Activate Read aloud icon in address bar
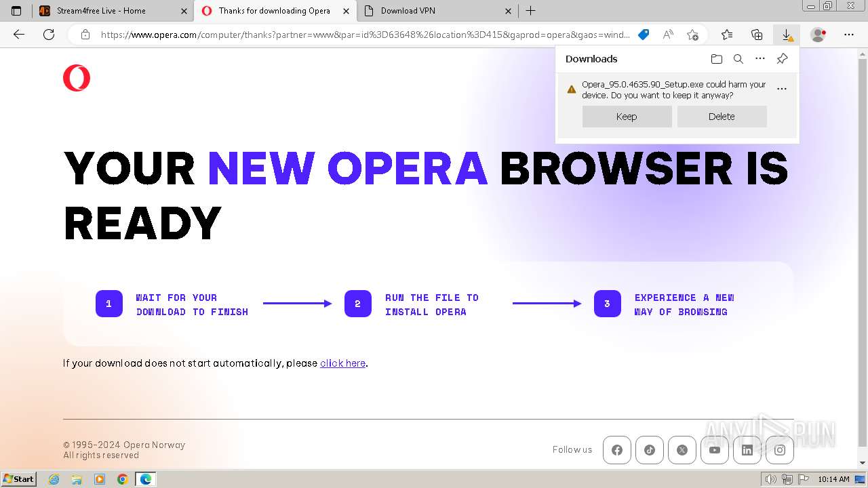 click(668, 35)
